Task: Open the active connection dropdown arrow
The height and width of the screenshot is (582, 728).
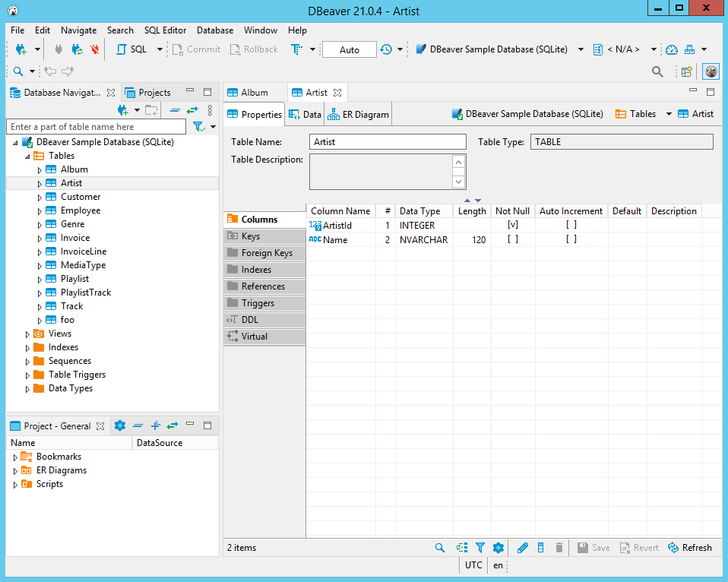Action: [x=581, y=49]
